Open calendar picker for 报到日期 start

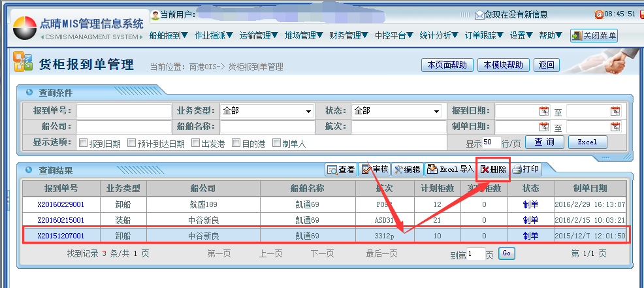(543, 112)
